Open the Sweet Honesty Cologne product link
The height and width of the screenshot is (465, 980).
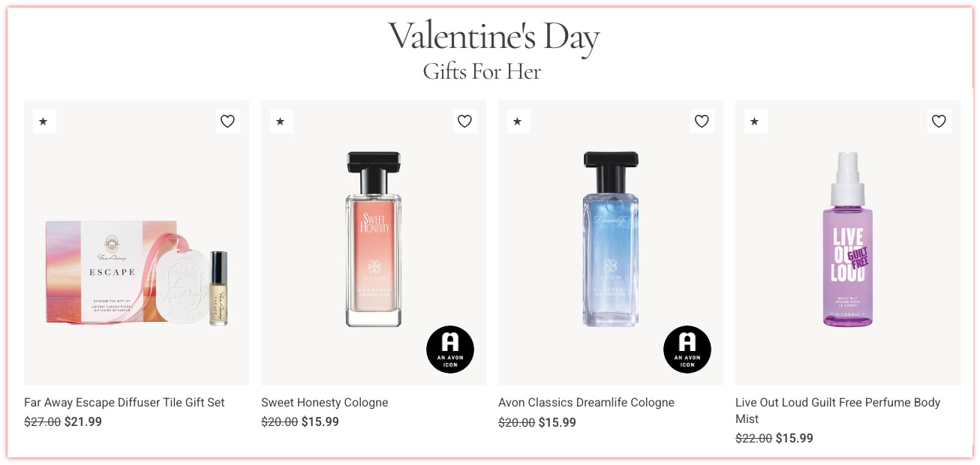point(324,402)
